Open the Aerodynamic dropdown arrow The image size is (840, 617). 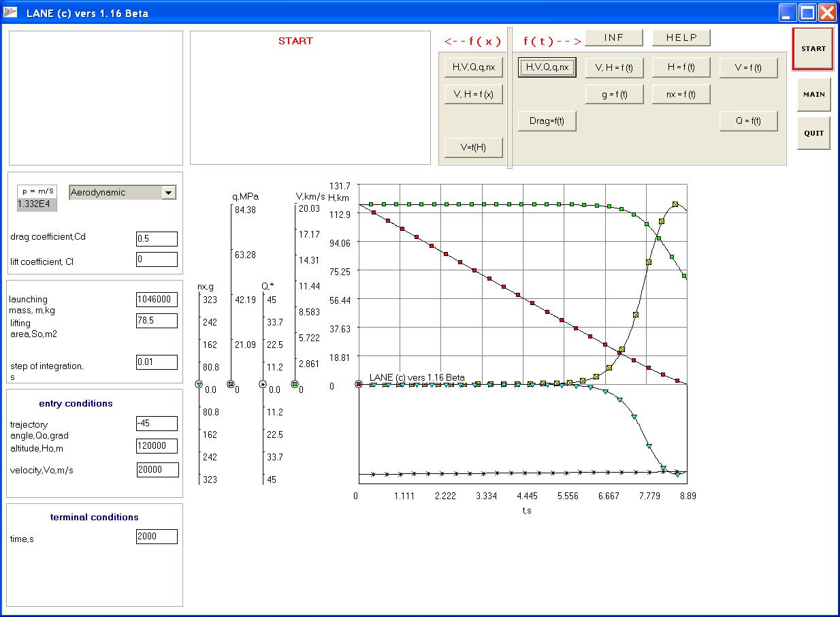coord(169,193)
